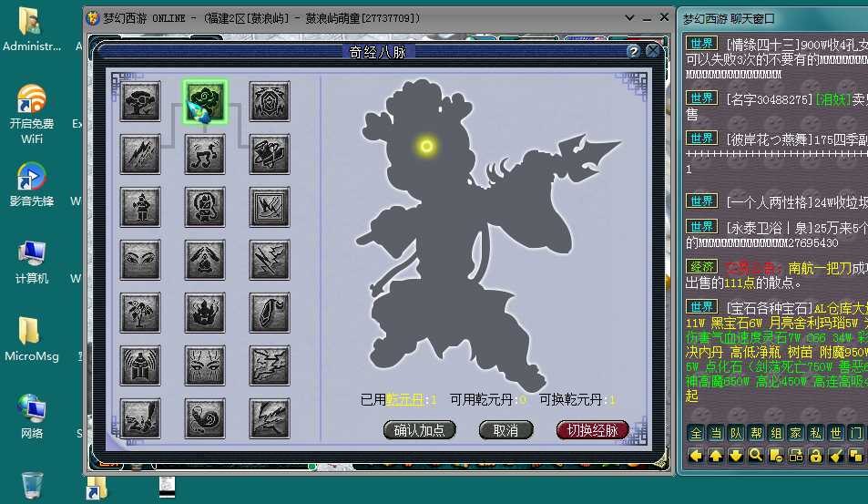This screenshot has height=504, width=868.
Task: Click the page-with-minus icon in chat window
Action: coord(776,456)
